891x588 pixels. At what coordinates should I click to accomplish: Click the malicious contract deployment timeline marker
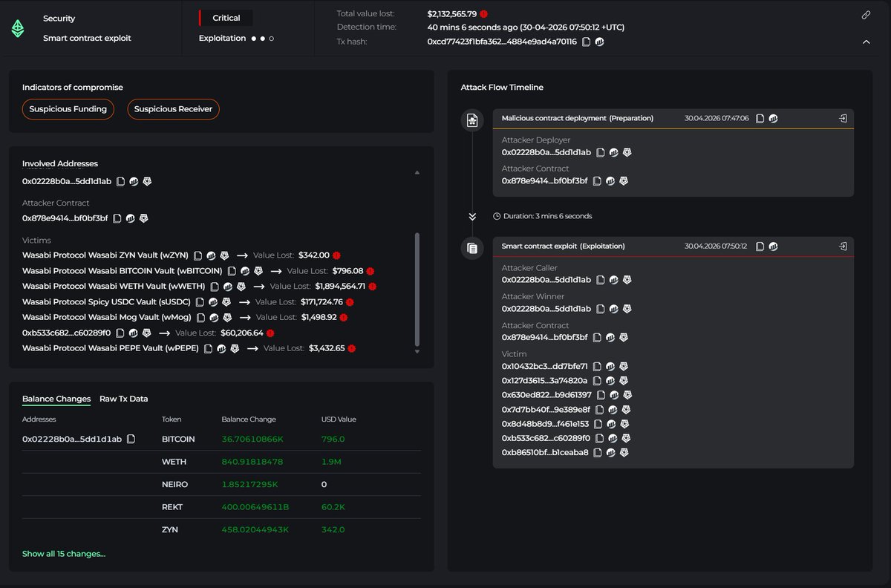[x=471, y=120]
